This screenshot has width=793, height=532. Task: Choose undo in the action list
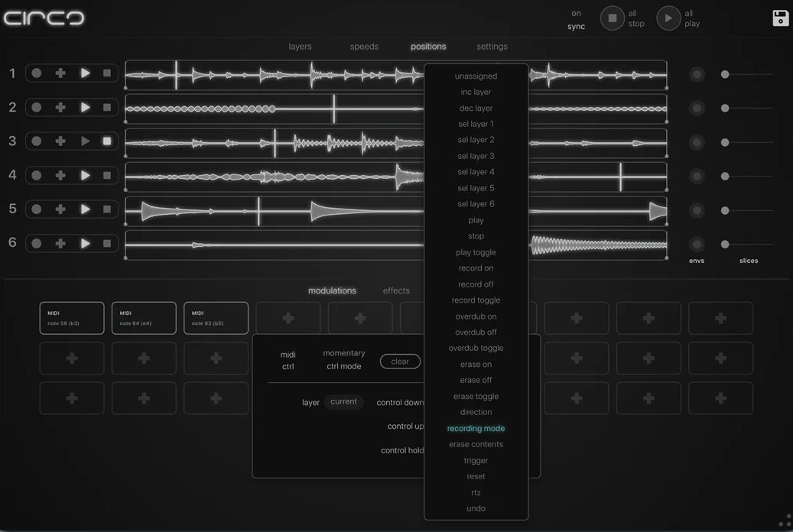coord(476,509)
